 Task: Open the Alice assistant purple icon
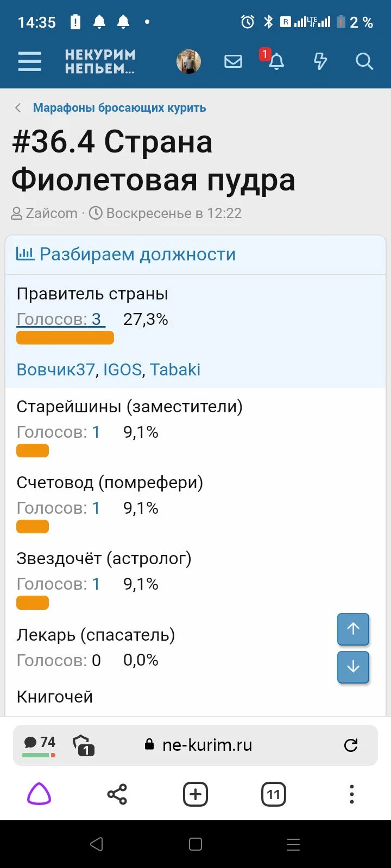pos(39,795)
